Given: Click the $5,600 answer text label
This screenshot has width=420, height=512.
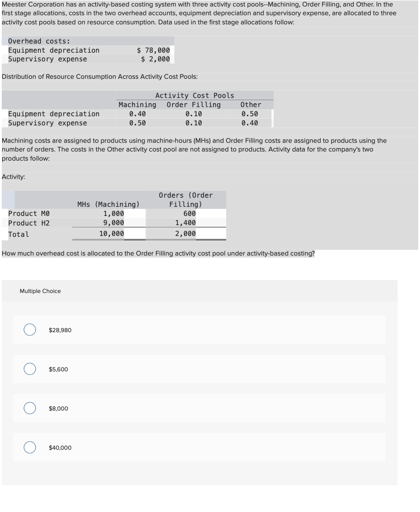Looking at the screenshot, I should [x=58, y=369].
